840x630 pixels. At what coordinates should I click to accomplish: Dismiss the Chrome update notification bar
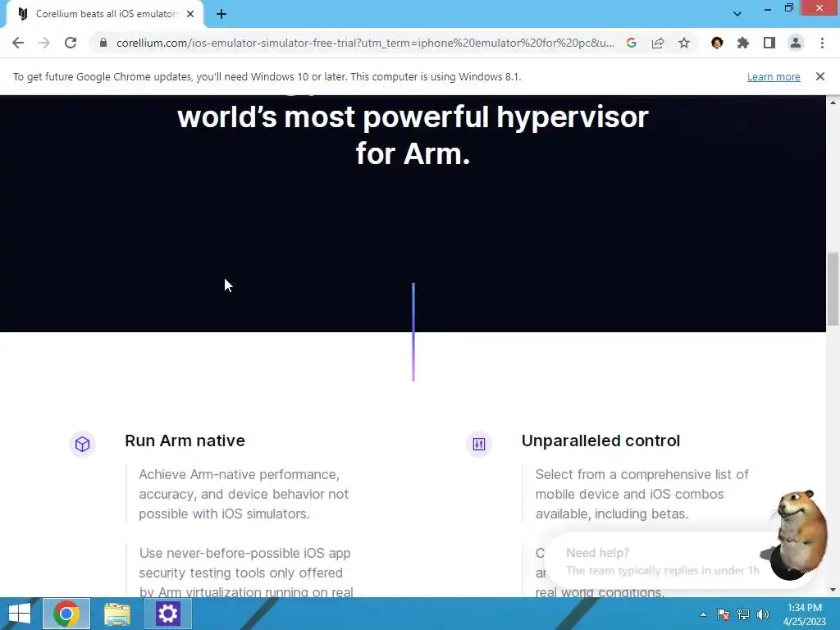point(820,76)
